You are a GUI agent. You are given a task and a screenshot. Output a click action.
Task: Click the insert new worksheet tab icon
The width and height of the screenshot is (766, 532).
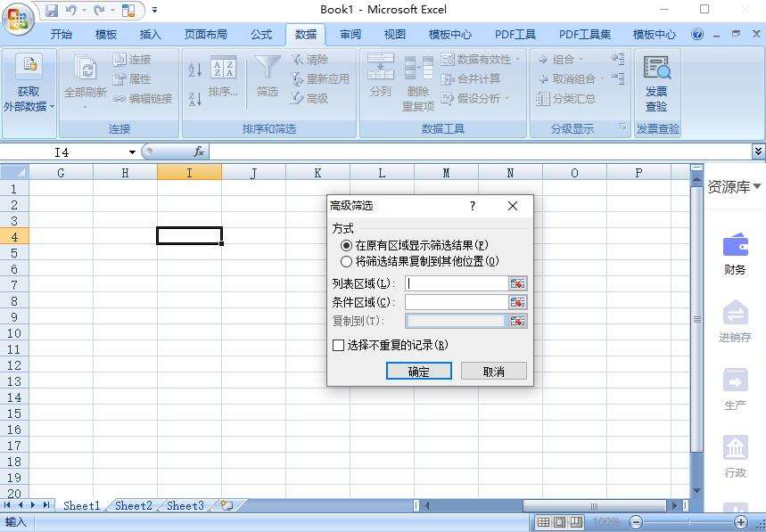[x=227, y=505]
